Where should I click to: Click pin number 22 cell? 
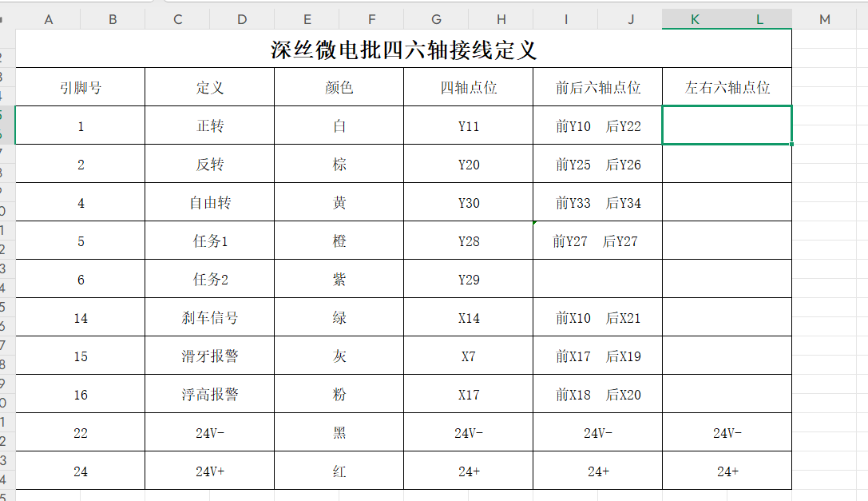click(81, 432)
